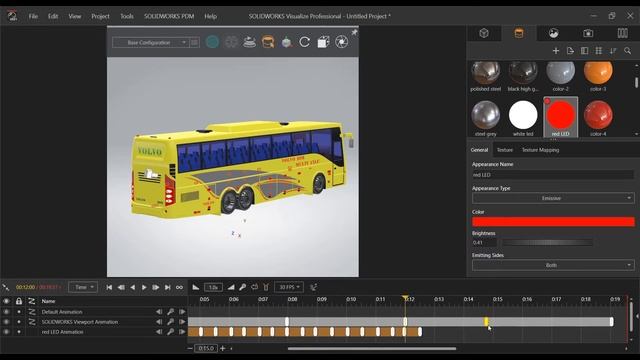Switch to the Texture tab

[505, 150]
